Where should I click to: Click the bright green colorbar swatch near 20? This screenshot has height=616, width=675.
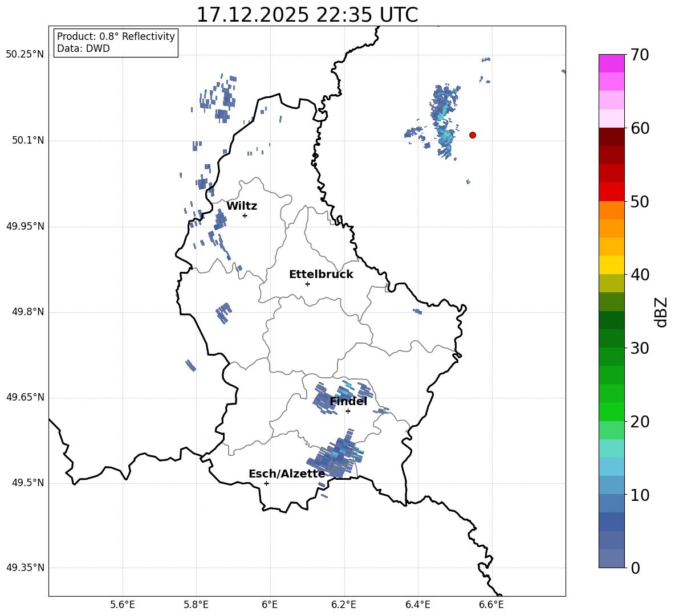pos(611,411)
